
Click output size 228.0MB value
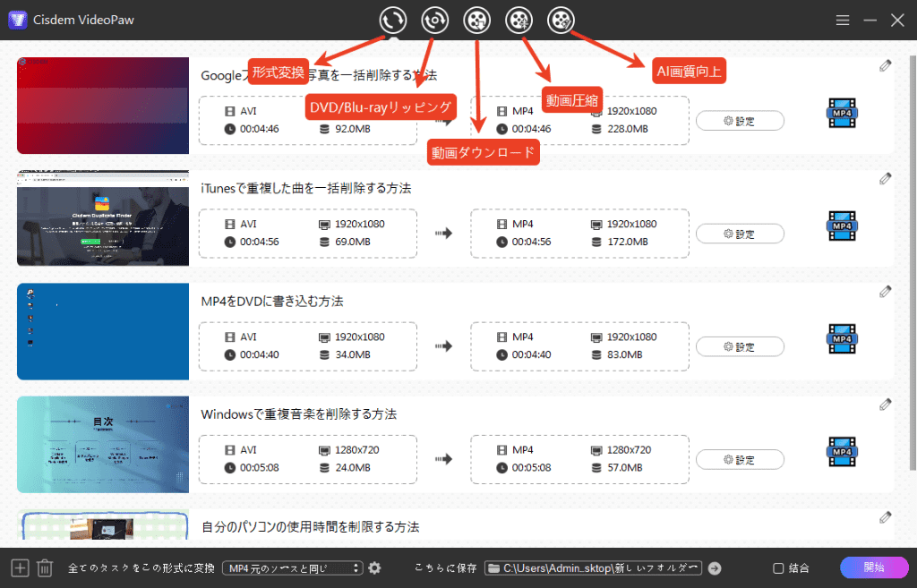[x=628, y=129]
